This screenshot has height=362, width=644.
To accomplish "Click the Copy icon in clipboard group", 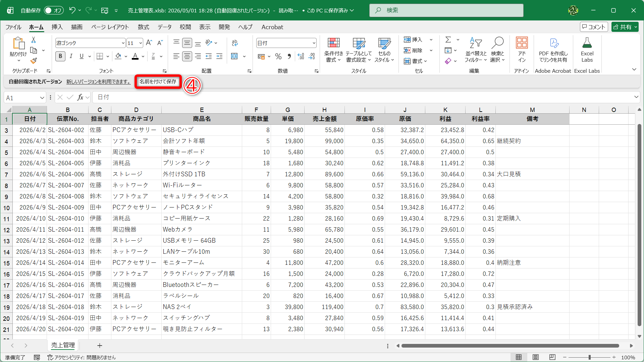I will point(34,51).
